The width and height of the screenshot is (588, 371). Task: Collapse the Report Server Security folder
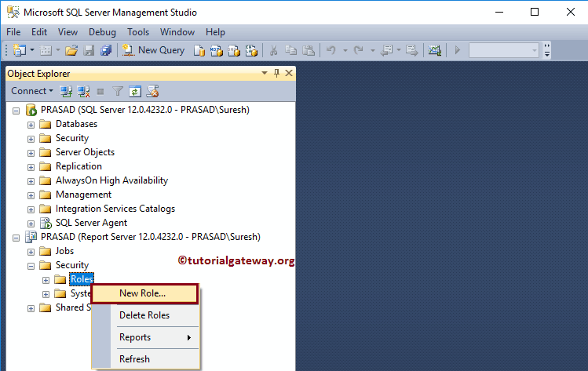point(31,266)
